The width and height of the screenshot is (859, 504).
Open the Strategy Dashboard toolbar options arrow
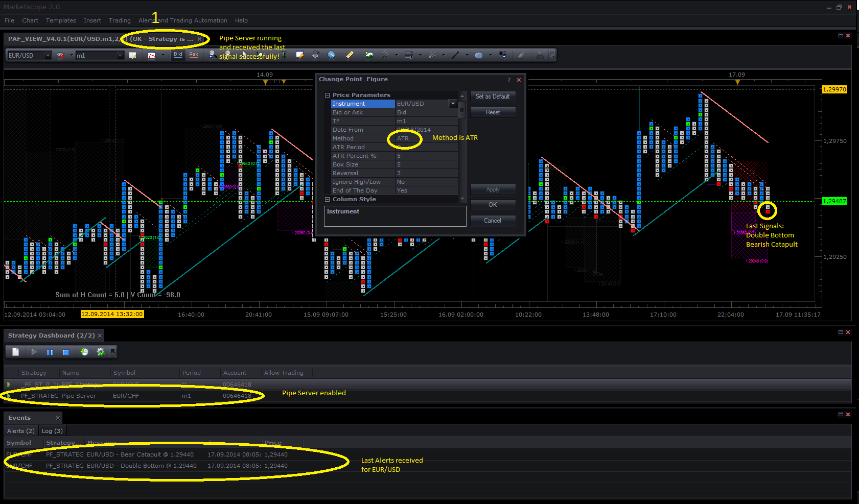[x=113, y=352]
